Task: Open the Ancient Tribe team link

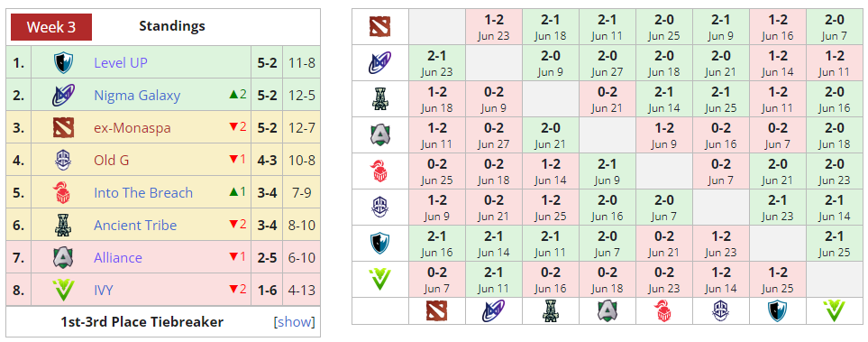Action: coord(135,225)
